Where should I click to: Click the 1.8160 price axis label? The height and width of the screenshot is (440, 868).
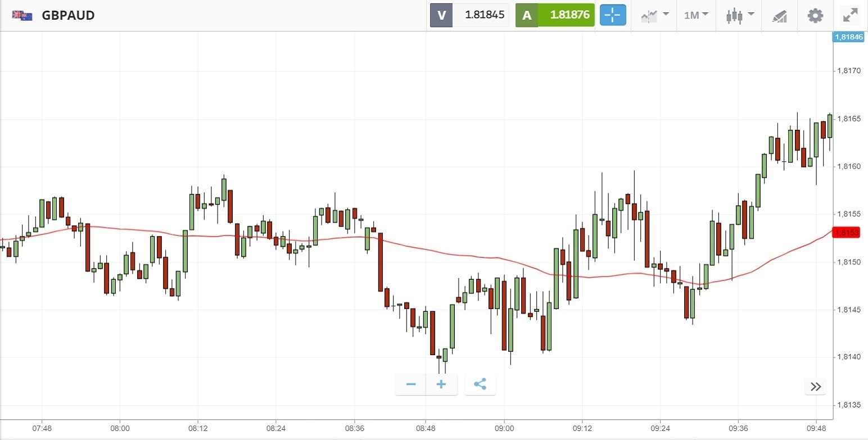coord(849,166)
